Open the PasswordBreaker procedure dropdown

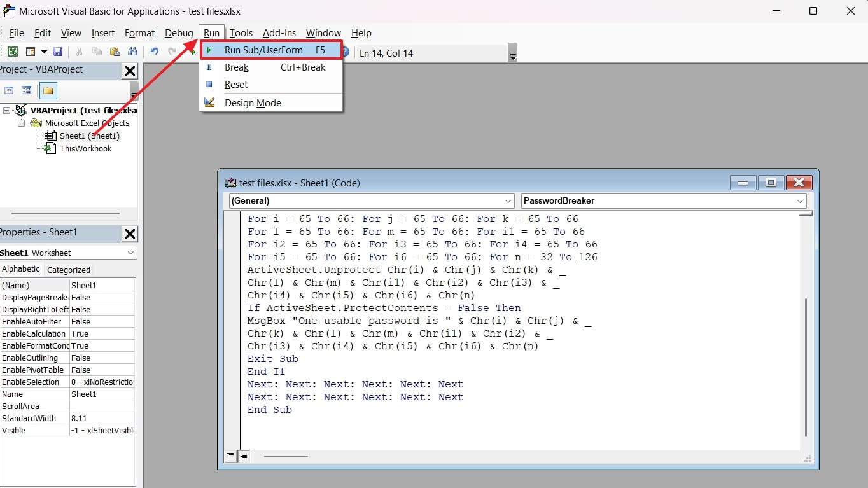click(x=801, y=201)
